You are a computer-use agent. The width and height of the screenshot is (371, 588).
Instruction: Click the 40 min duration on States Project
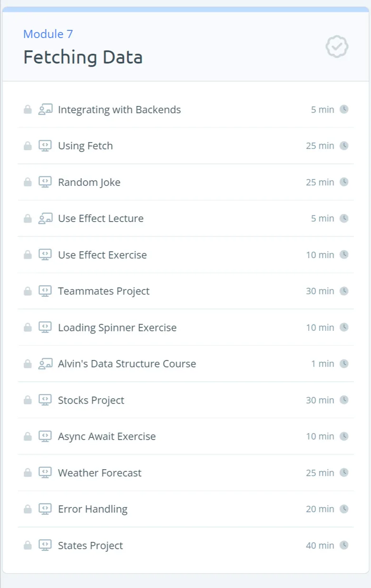(320, 545)
